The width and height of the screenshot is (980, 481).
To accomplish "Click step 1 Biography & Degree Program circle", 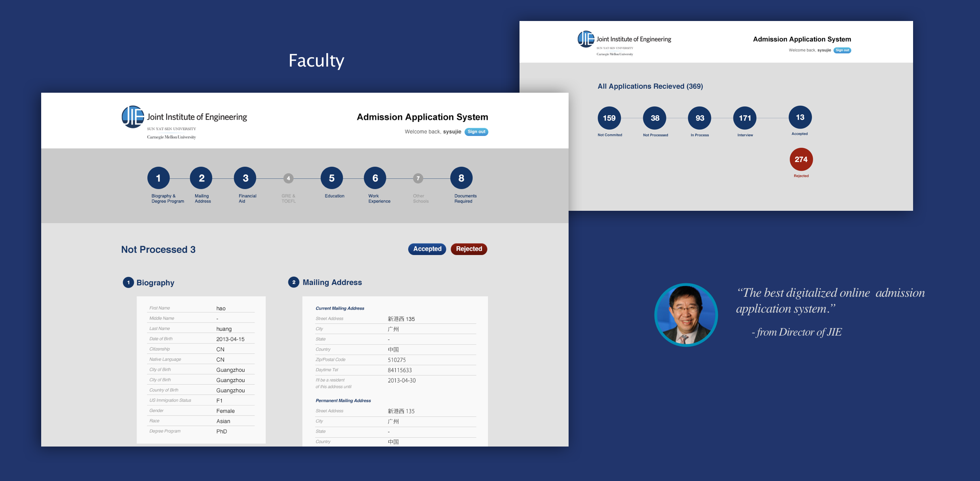I will 158,178.
